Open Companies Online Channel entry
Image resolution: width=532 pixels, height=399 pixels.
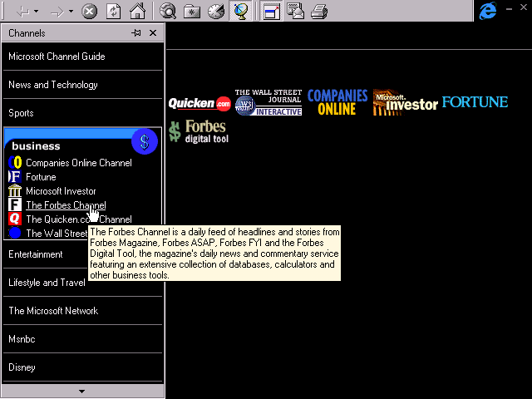pos(79,163)
